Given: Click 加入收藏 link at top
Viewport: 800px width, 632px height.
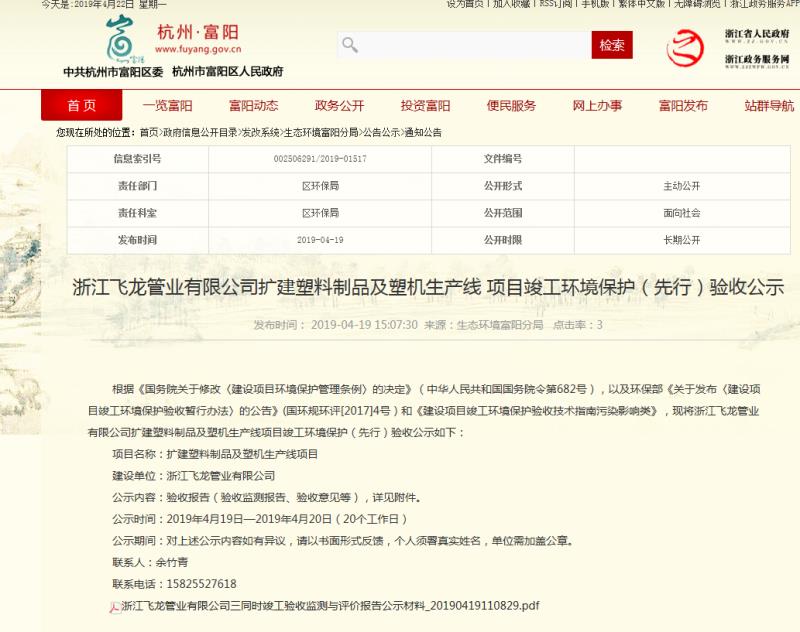Looking at the screenshot, I should (511, 4).
